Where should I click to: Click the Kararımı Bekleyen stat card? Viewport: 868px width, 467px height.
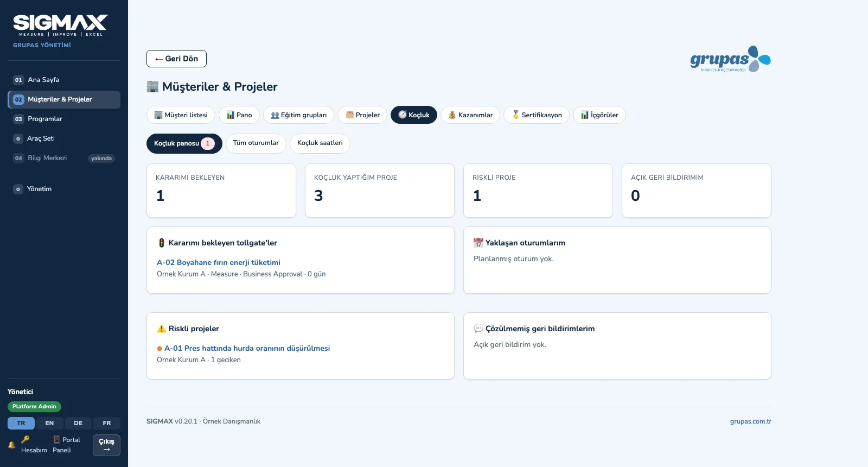point(221,191)
